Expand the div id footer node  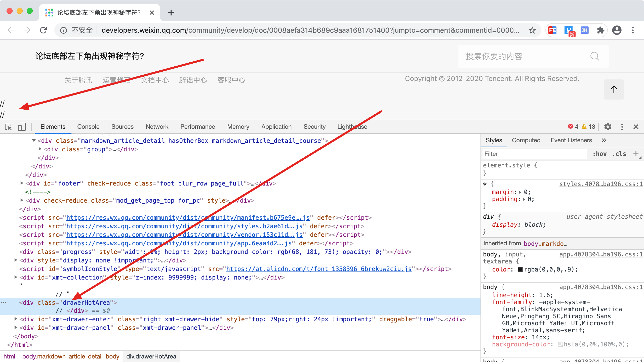tap(22, 183)
